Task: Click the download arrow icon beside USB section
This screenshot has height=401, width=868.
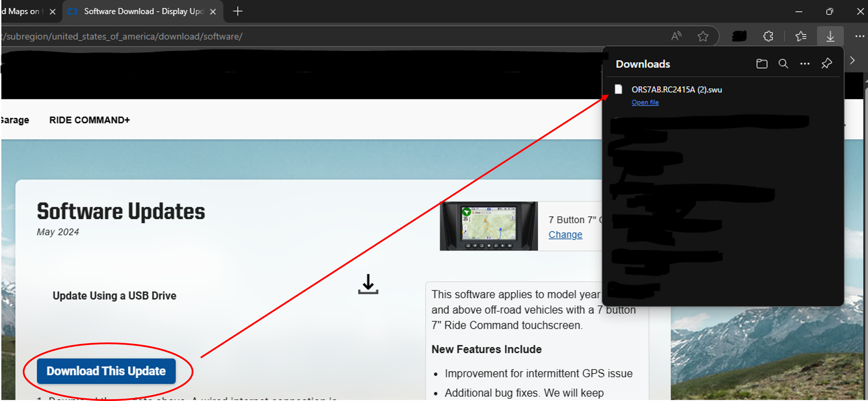Action: 368,284
